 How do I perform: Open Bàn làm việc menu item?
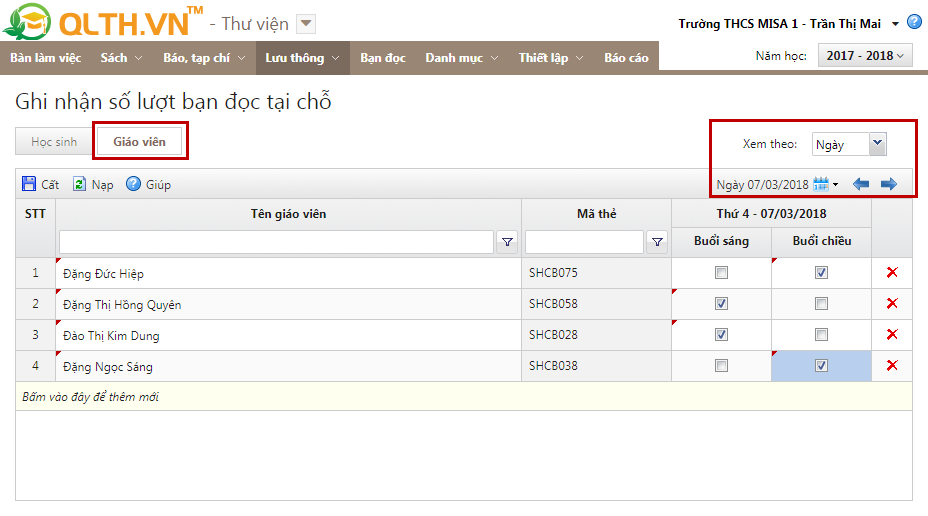pyautogui.click(x=46, y=58)
